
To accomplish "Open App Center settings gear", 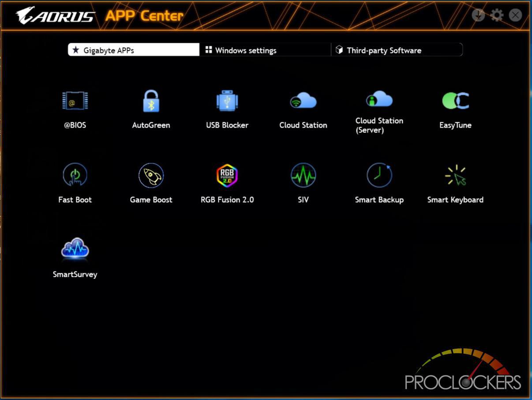I will point(497,15).
